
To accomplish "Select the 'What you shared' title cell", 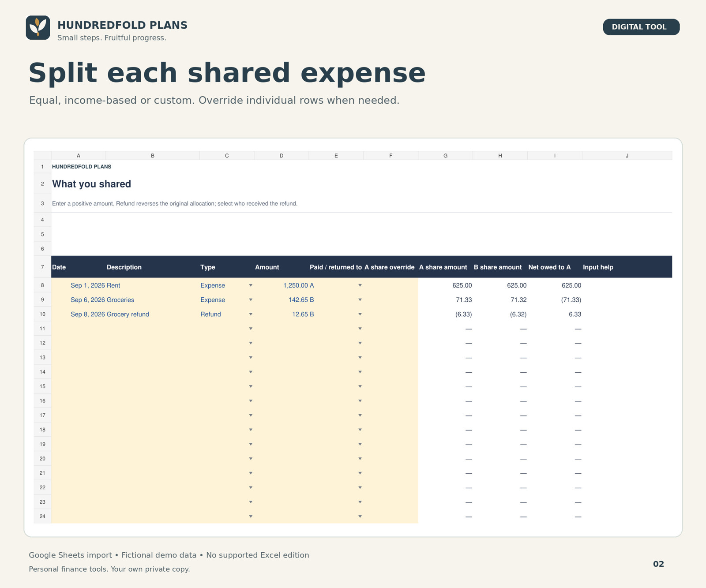I will pos(92,184).
